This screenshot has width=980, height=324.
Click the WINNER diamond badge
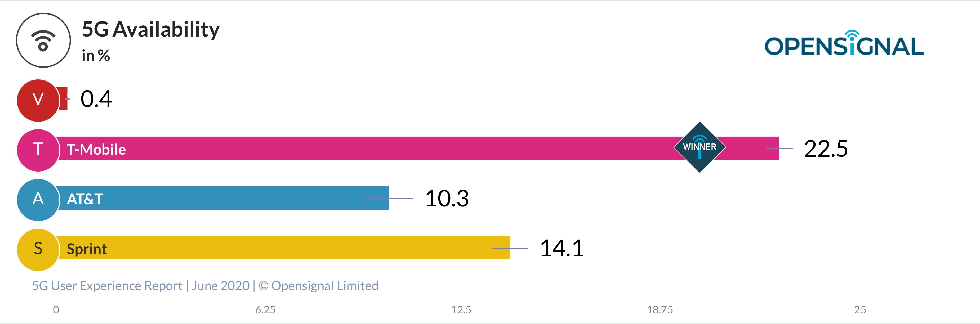tap(699, 147)
